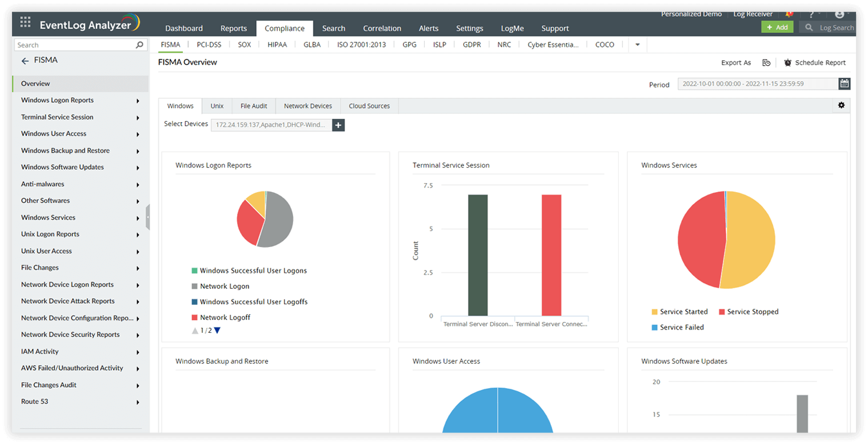868x445 pixels.
Task: Open the Log Receiver link
Action: tap(753, 14)
